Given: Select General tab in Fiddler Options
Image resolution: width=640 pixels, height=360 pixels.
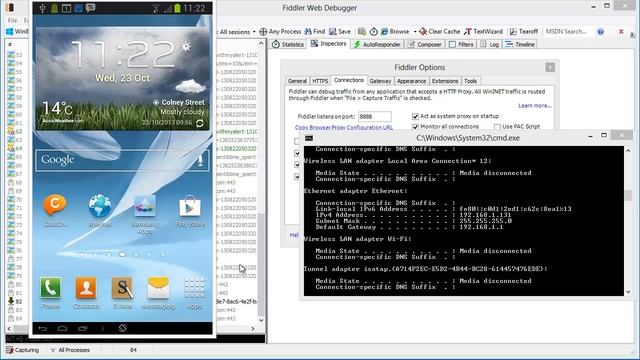Looking at the screenshot, I should click(x=297, y=81).
